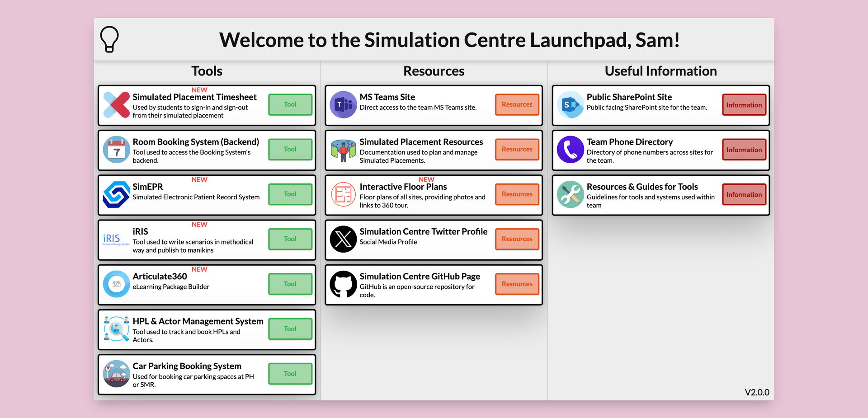Open Resources & Guides Information button
This screenshot has width=868, height=418.
(x=744, y=194)
